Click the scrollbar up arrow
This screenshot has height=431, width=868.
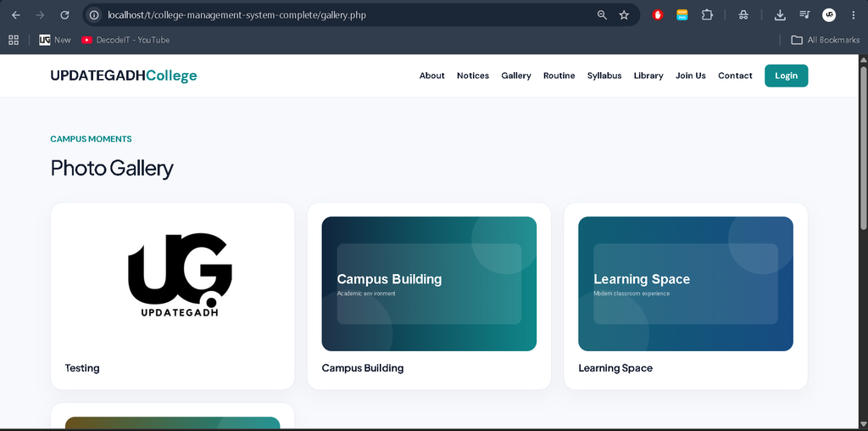pyautogui.click(x=863, y=59)
